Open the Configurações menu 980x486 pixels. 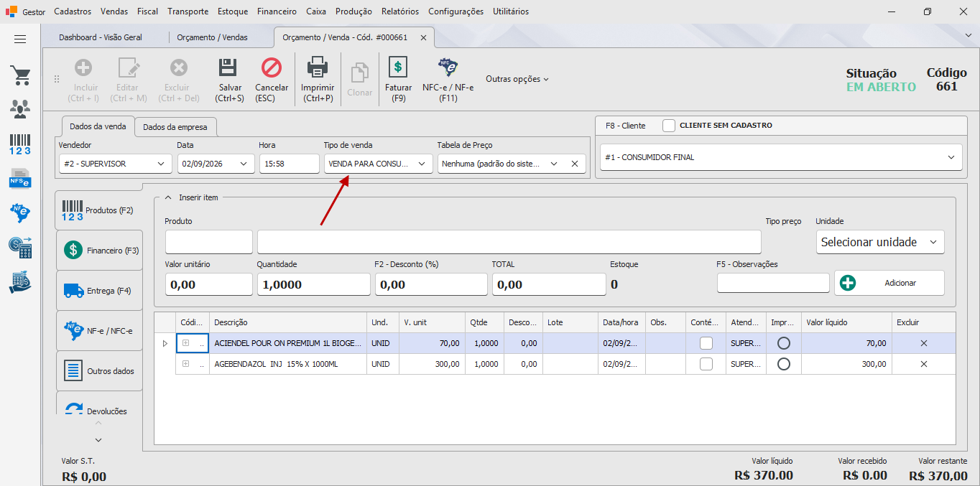tap(456, 11)
